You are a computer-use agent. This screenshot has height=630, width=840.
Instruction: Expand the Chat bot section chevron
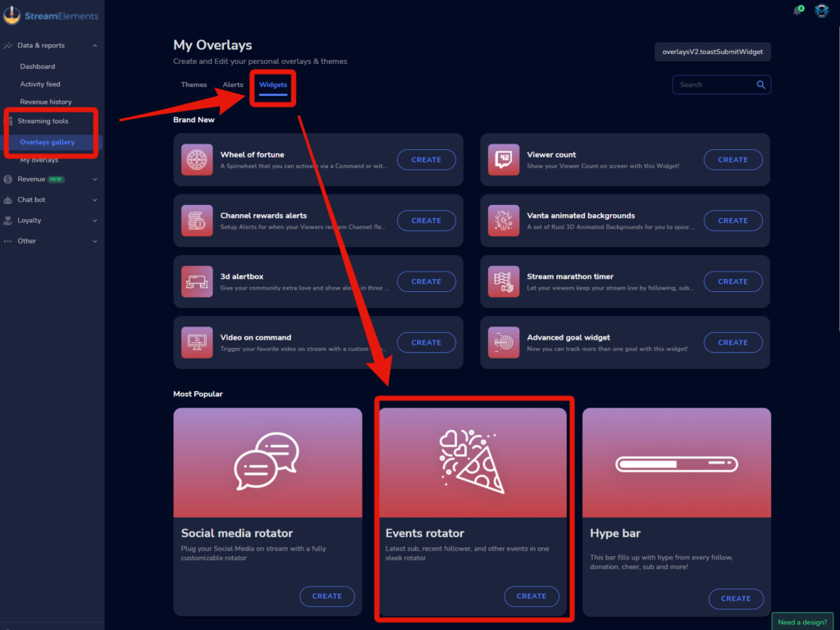[x=95, y=200]
